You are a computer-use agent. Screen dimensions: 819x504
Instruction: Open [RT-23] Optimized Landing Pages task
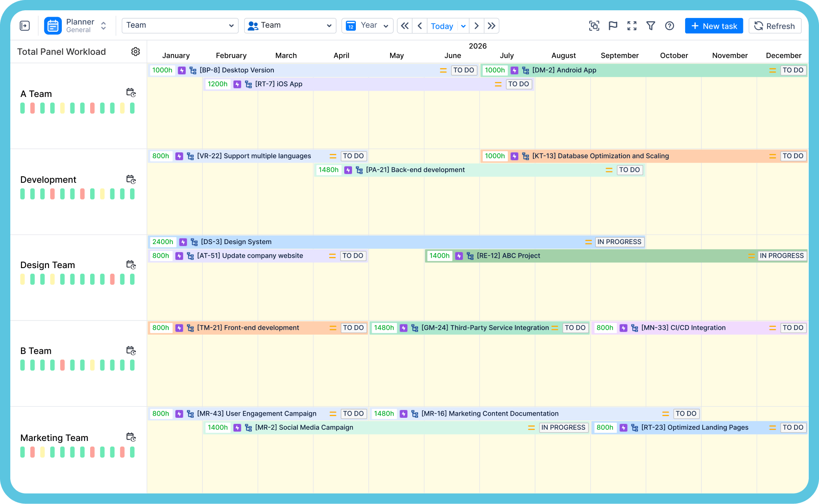[700, 428]
